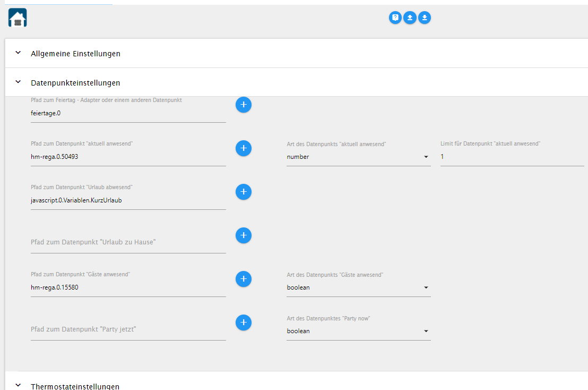Open Art des Datenpunkts "Gäste anwesend" boolean dropdown
This screenshot has height=390, width=588.
359,287
